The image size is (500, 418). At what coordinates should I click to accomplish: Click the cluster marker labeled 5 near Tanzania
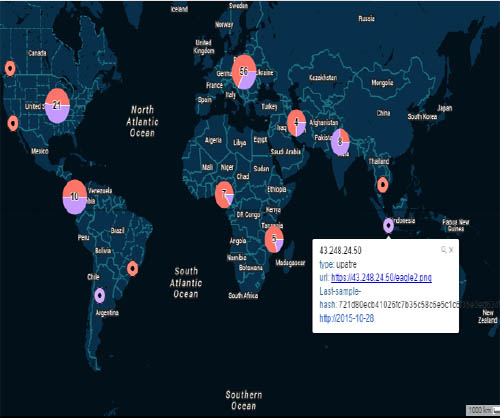pyautogui.click(x=274, y=239)
